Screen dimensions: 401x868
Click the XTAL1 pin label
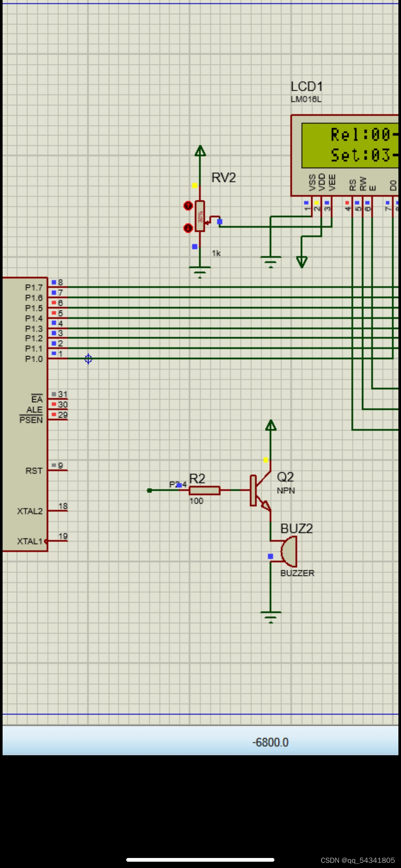[30, 541]
